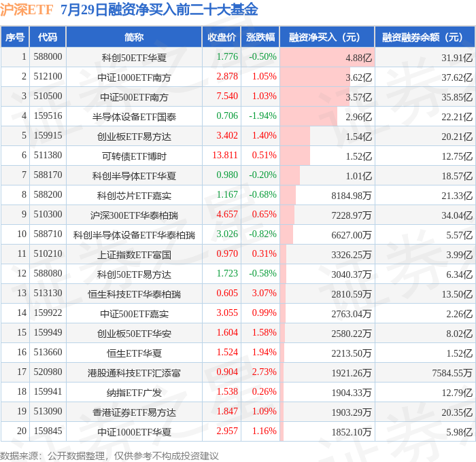Image resolution: width=476 pixels, height=462 pixels.
Task: Click 可转债ETF博时 closing price 13.811
Action: click(225, 156)
